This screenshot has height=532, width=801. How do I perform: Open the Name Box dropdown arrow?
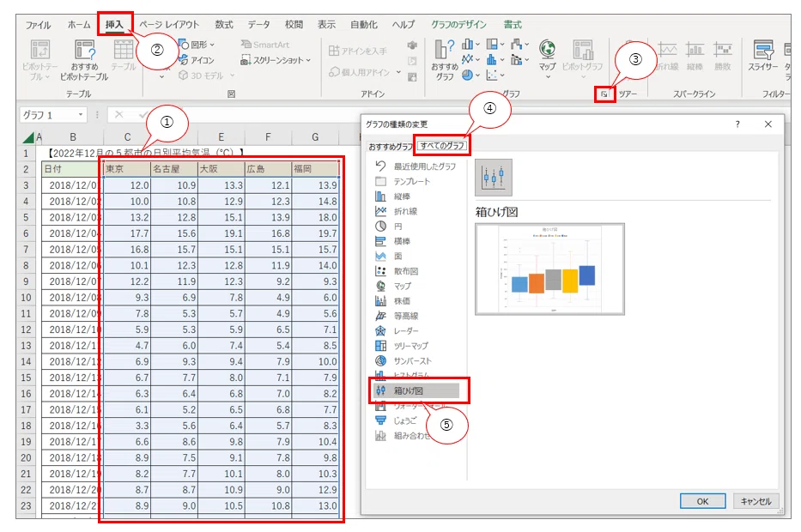click(81, 114)
